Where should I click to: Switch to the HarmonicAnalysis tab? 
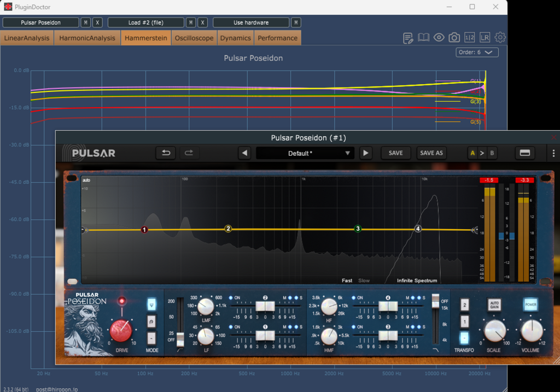(x=87, y=38)
